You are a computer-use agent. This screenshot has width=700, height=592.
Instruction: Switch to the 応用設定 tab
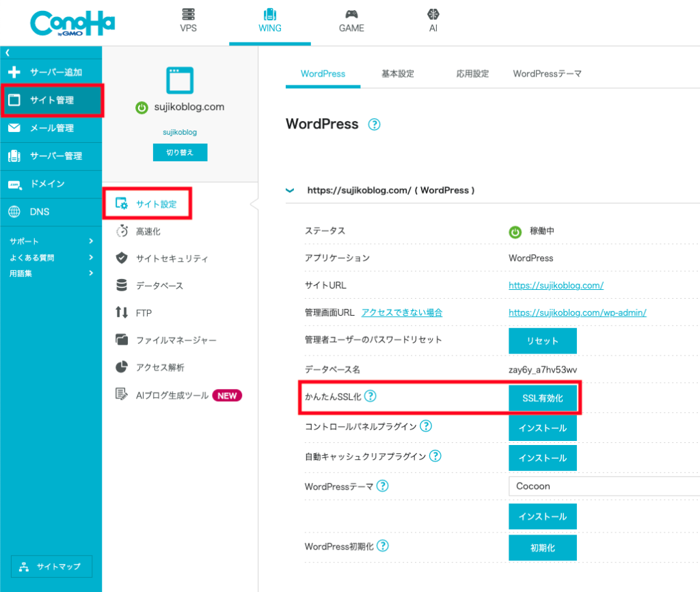pos(472,74)
